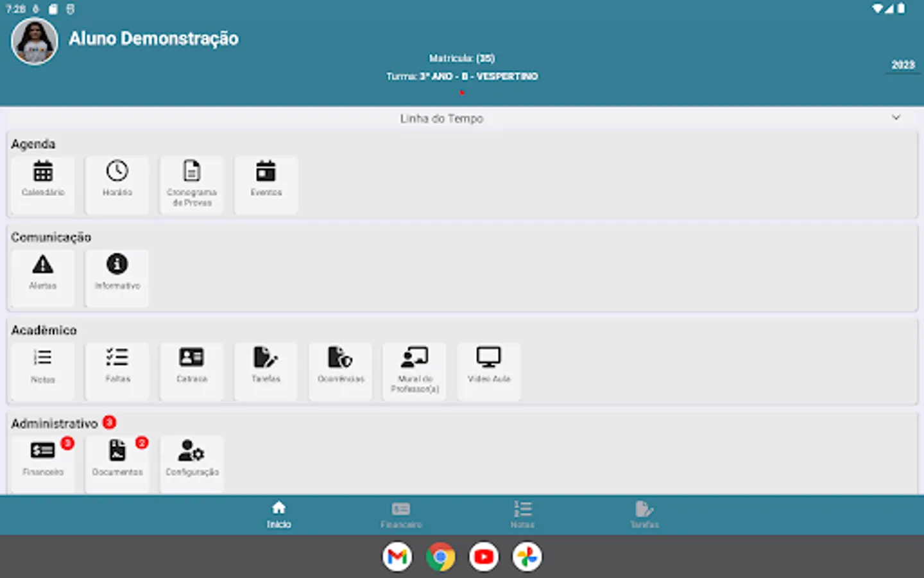
Task: Open the Catraca ID card tile
Action: point(192,371)
